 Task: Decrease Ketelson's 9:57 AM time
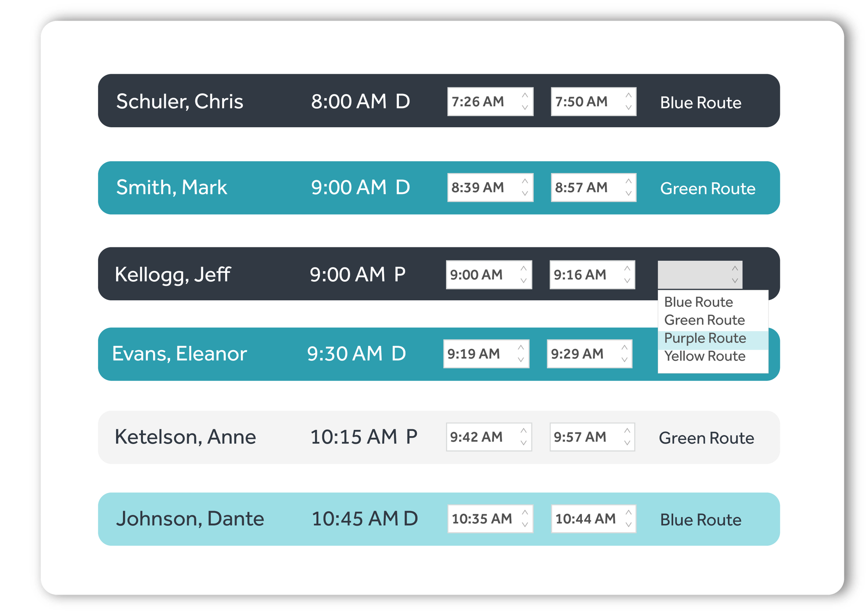627,443
